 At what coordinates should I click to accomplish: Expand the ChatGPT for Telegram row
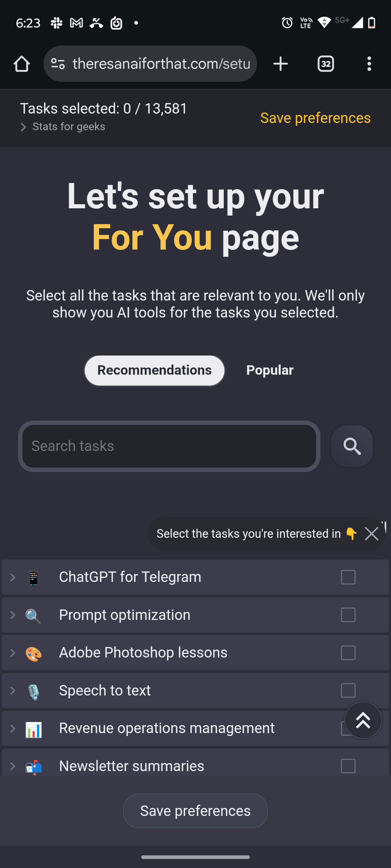pyautogui.click(x=13, y=577)
